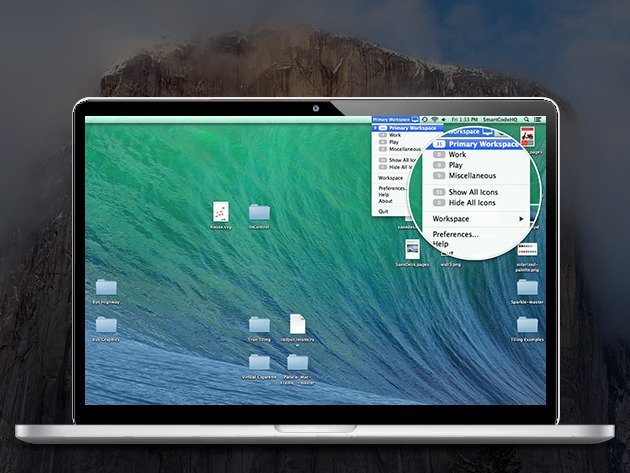Select the Bus Graphics folder

point(106,325)
